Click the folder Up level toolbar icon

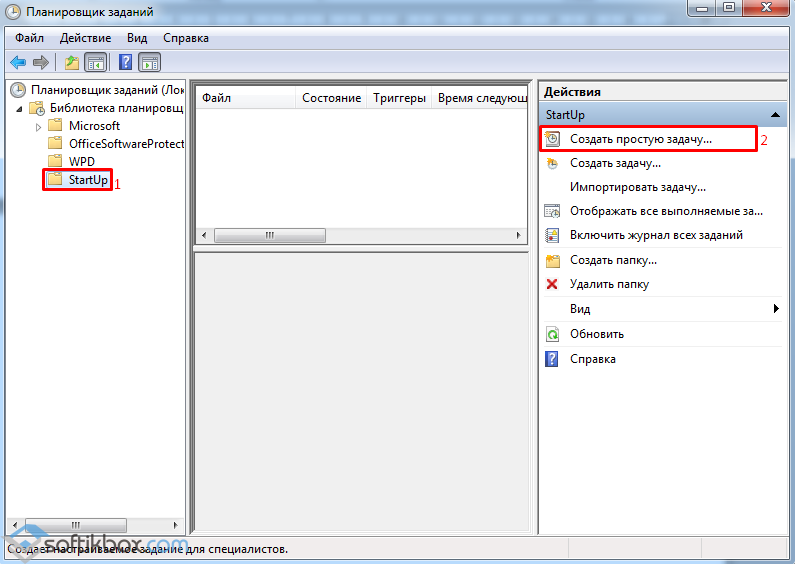(x=72, y=62)
